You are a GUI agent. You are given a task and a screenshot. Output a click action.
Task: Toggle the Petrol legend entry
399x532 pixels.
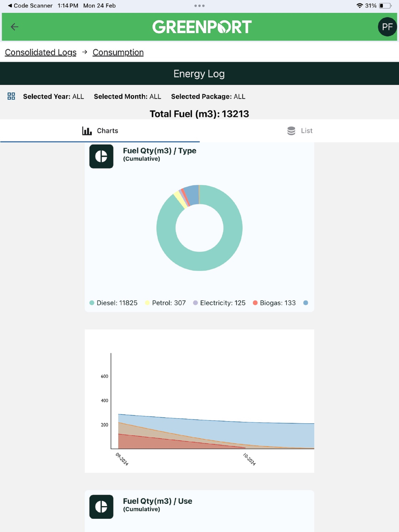165,303
